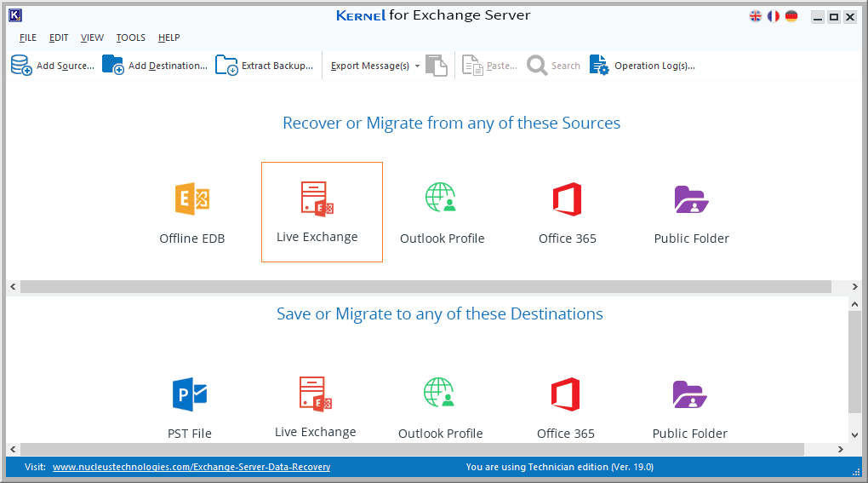Click the Kernel app logo icon
The height and width of the screenshot is (483, 868).
click(15, 15)
